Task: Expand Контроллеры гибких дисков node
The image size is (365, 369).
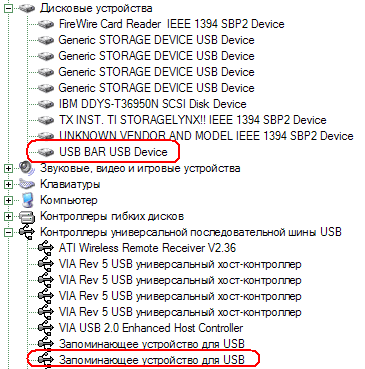Action: click(8, 216)
